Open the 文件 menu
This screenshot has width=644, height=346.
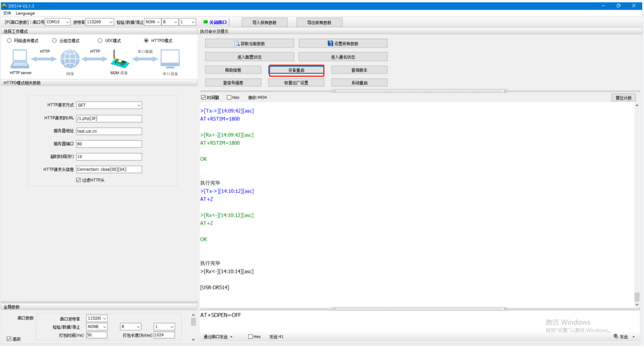7,13
